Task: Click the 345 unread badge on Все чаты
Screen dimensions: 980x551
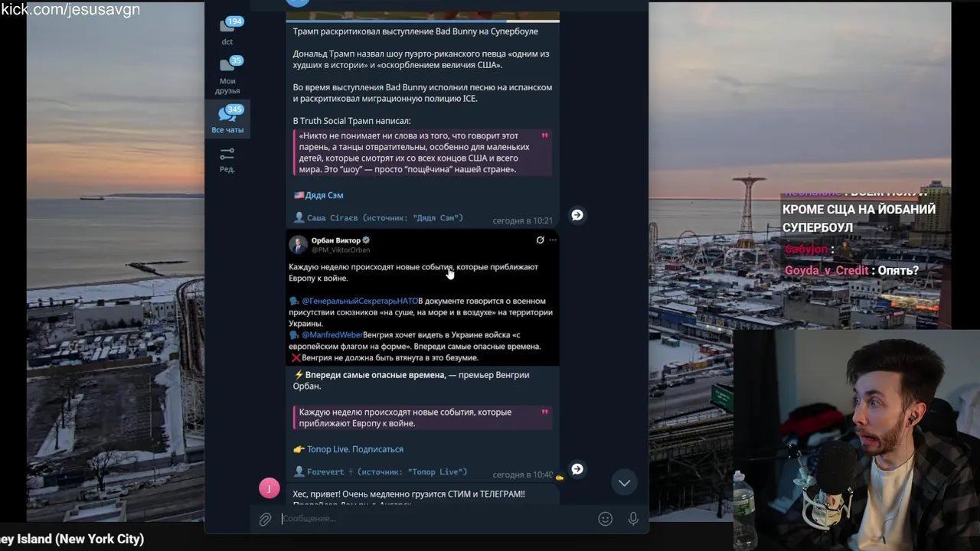Action: pos(235,109)
